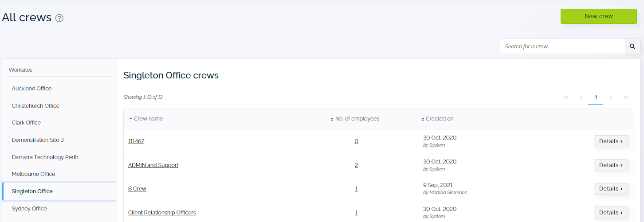Go to the previous page arrow

581,97
